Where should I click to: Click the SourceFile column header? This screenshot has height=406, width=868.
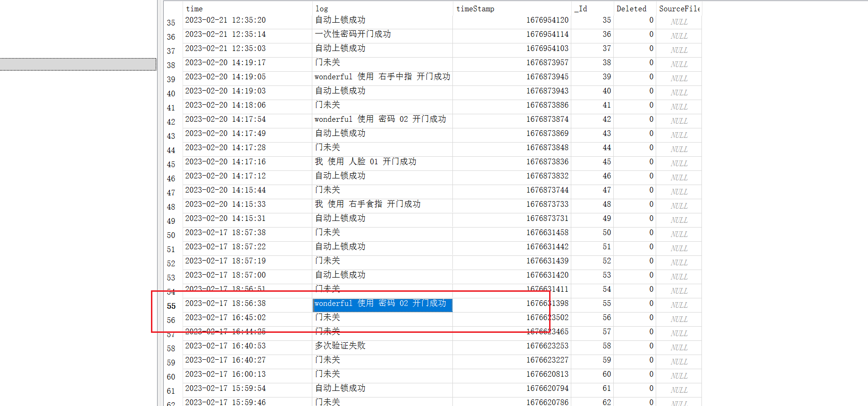tap(679, 8)
